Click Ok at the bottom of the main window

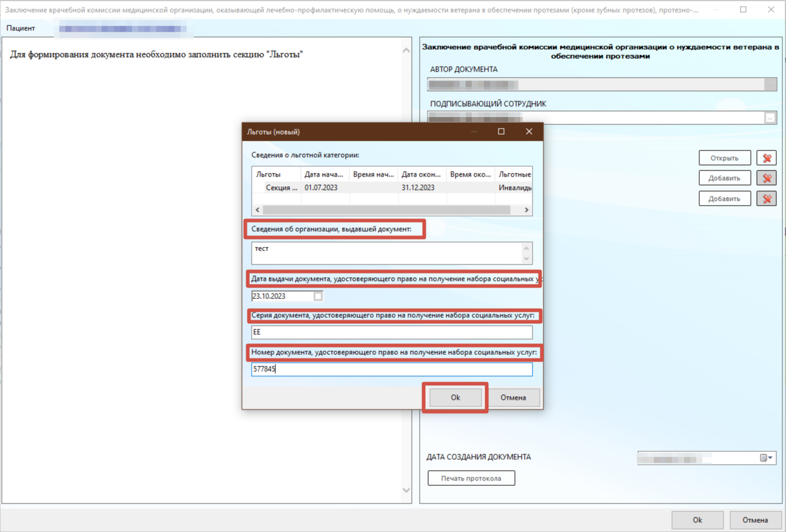697,520
